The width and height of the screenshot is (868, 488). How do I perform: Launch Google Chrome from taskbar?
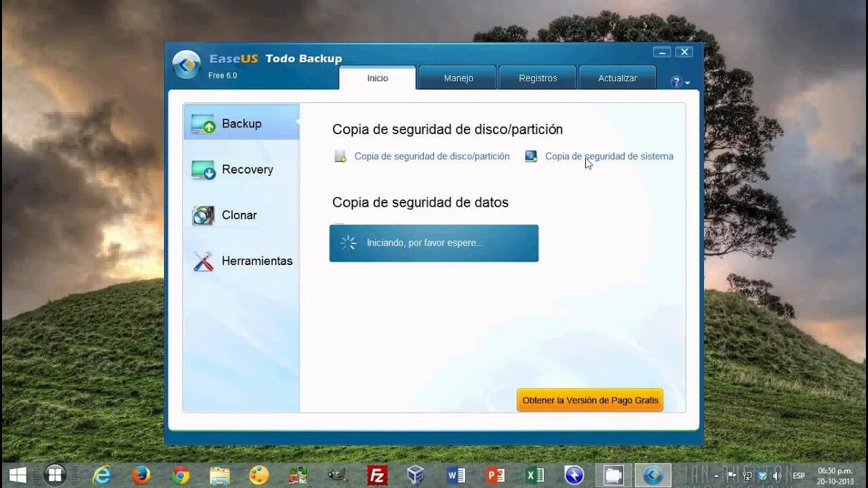[180, 475]
